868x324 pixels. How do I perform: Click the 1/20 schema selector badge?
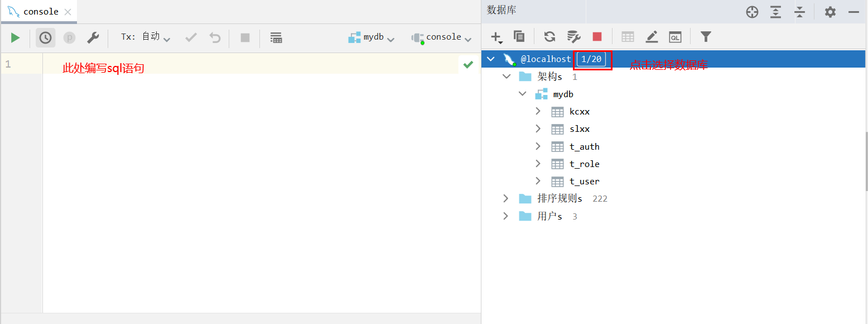[591, 59]
